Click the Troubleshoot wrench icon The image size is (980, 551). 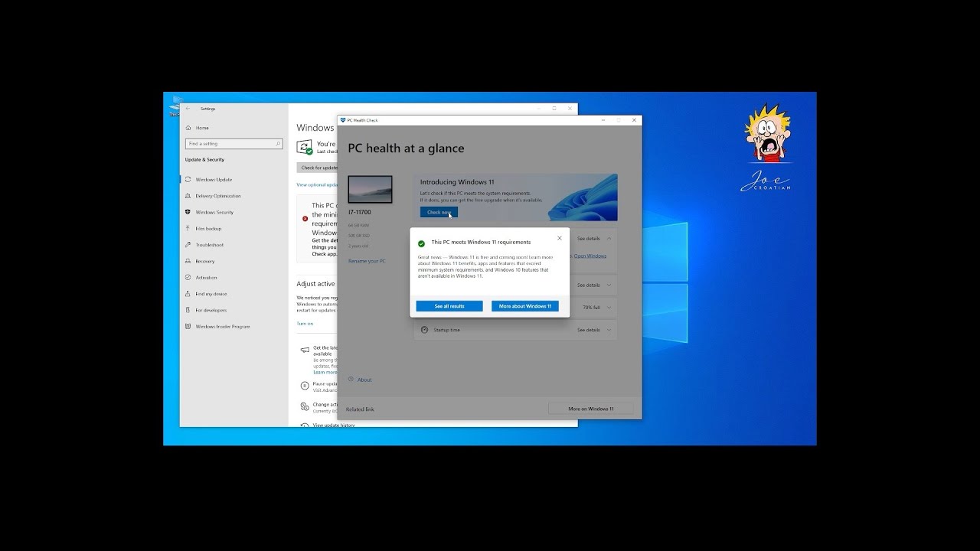188,245
